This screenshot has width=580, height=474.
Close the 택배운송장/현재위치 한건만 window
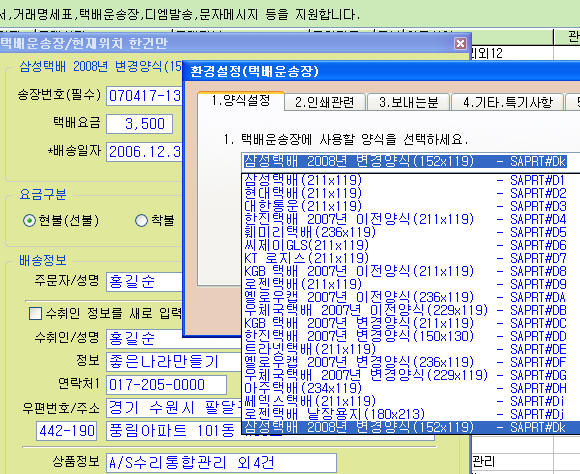(x=460, y=44)
